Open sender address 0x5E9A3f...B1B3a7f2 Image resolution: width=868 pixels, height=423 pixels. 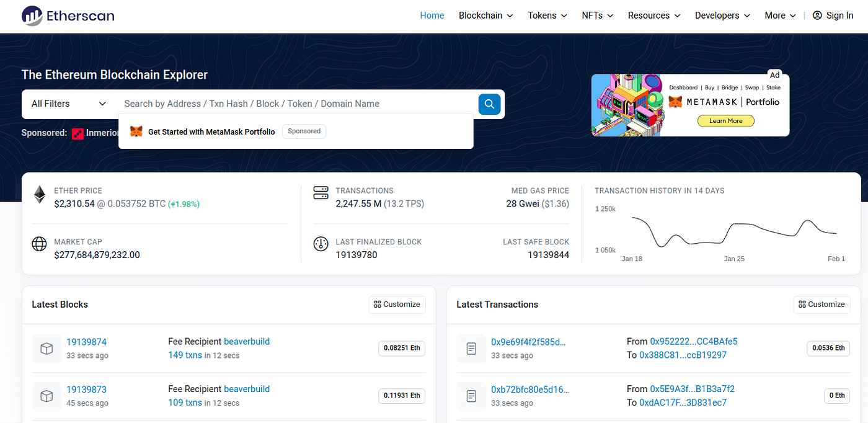(693, 389)
